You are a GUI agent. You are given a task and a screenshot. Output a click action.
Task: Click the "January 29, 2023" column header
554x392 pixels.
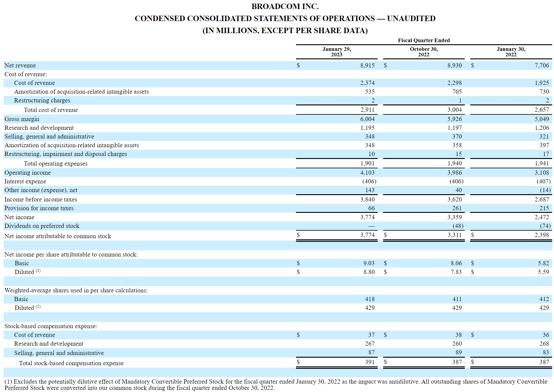click(x=336, y=52)
